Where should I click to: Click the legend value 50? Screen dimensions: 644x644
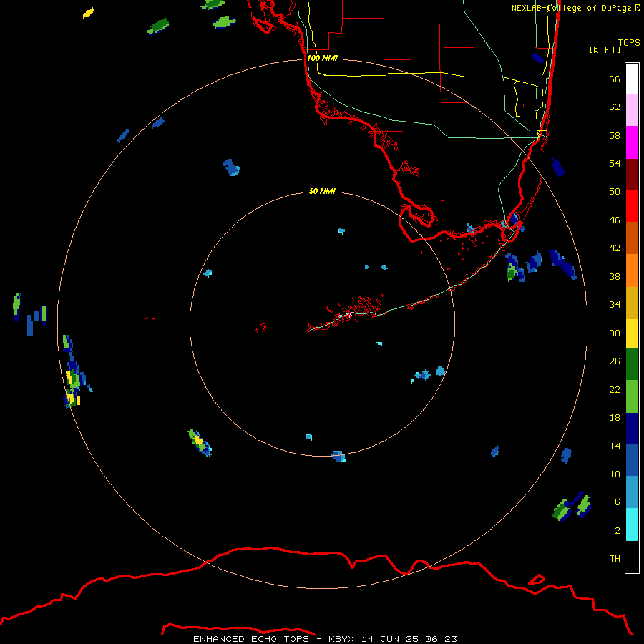tap(615, 192)
